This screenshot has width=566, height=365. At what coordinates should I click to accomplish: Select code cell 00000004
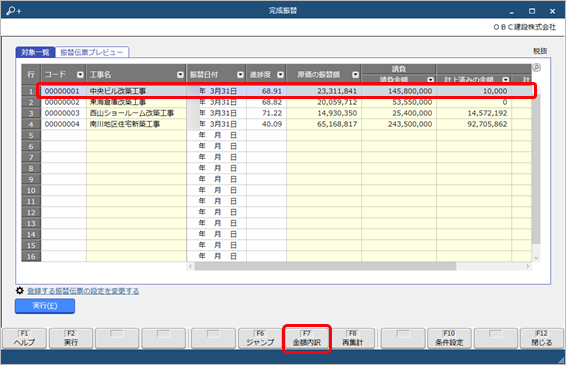[x=64, y=124]
